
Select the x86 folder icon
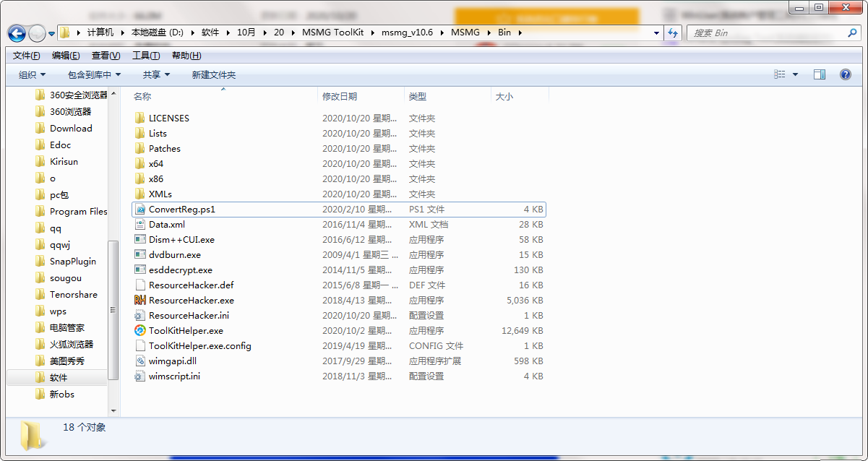coord(140,178)
